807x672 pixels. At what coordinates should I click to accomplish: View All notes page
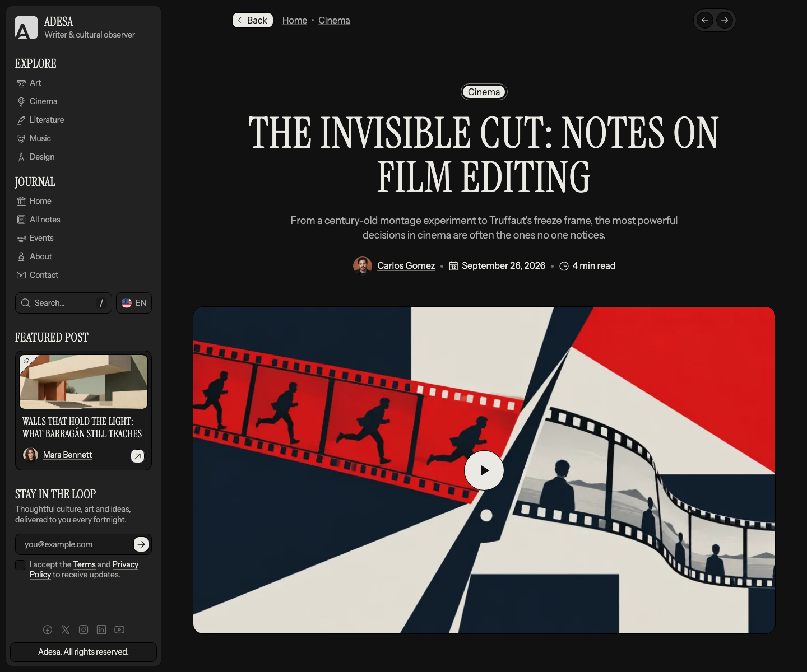(x=45, y=220)
